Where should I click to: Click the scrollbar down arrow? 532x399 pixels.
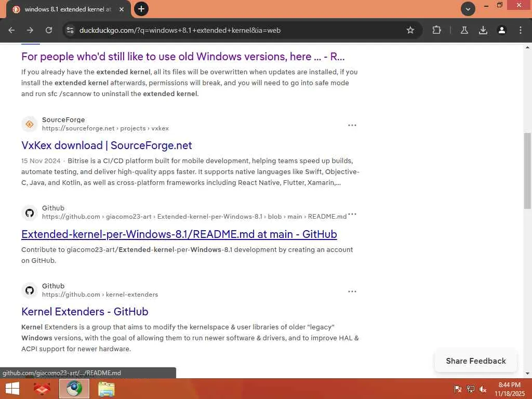coord(527,374)
